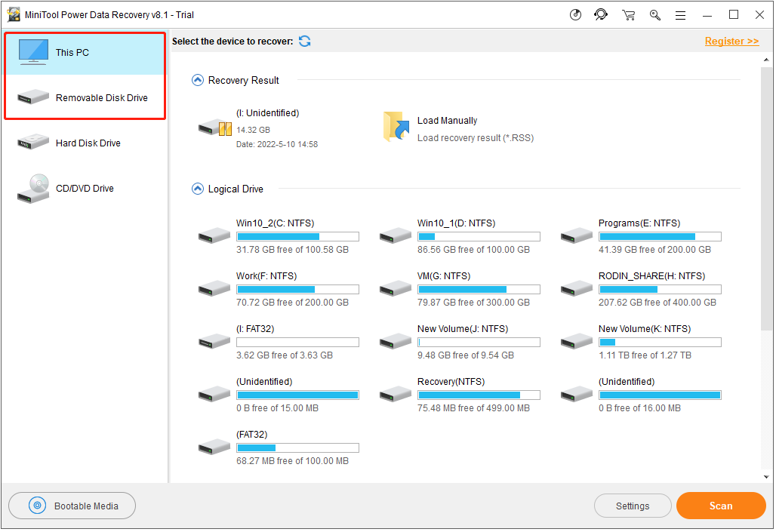Select the Programs(E: NTFS) drive icon

point(577,235)
